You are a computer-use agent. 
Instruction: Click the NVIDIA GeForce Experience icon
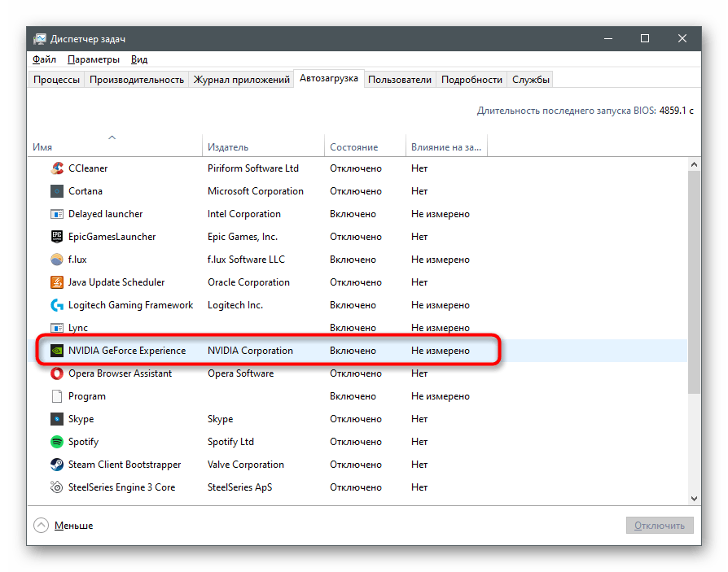57,351
